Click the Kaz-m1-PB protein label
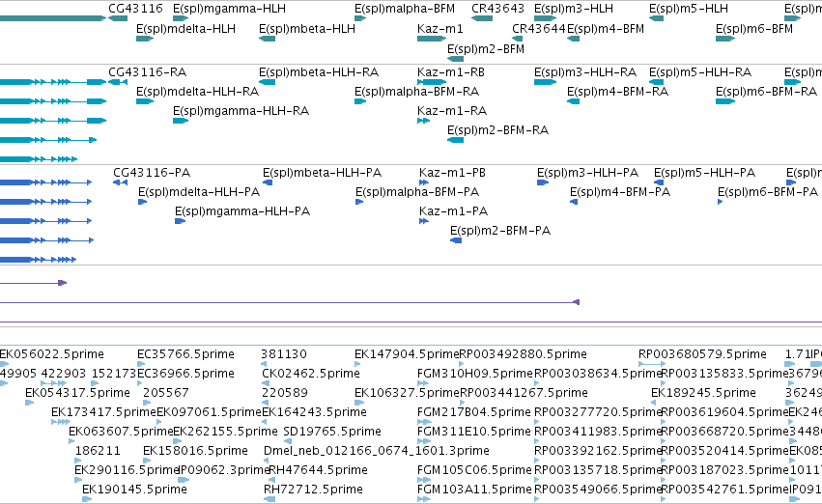This screenshot has height=504, width=822. pos(452,173)
